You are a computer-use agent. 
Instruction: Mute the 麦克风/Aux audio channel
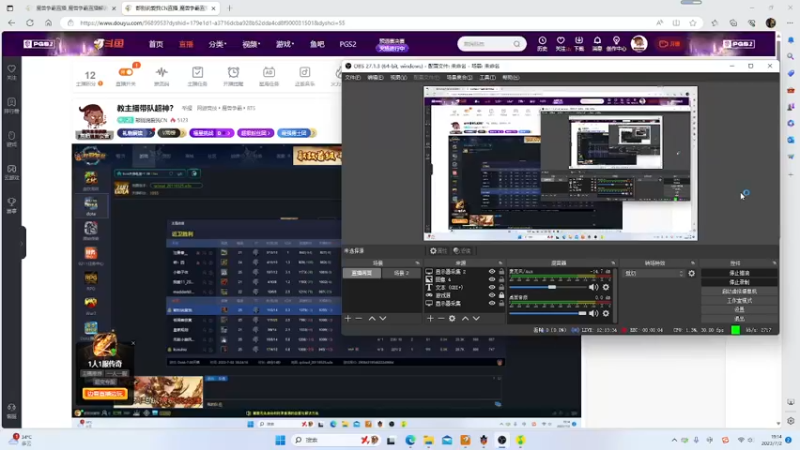[x=593, y=287]
